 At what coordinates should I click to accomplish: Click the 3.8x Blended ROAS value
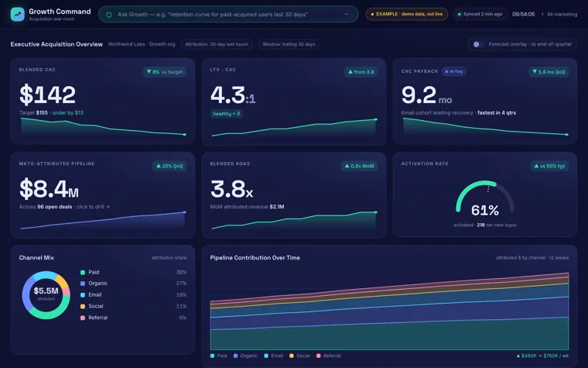(232, 189)
